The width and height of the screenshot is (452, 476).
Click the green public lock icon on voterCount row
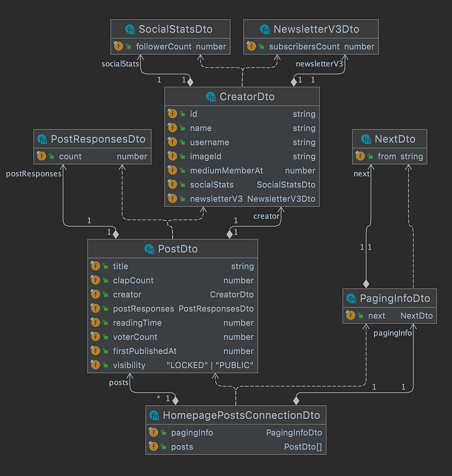coord(106,337)
